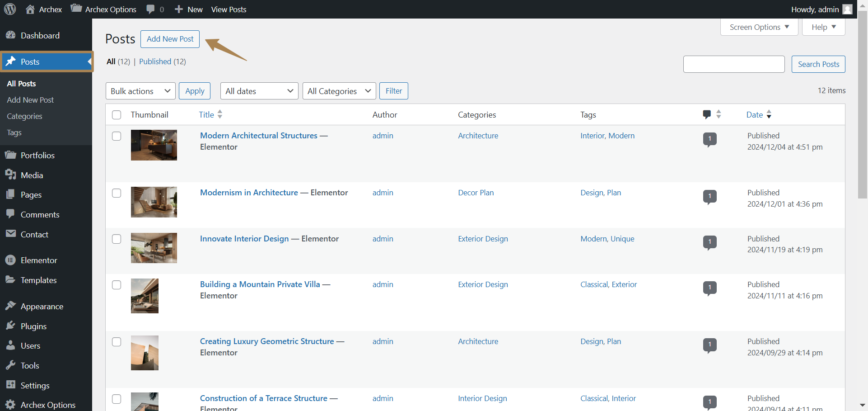Open the Creating Luxury Geometric Structure post
This screenshot has height=411, width=868.
pyautogui.click(x=267, y=341)
